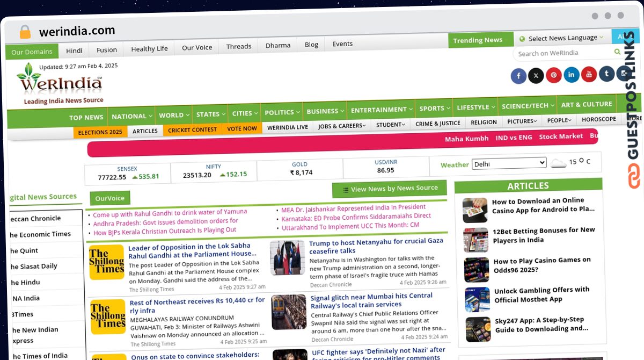
Task: Click the Netanyahu article thumbnail image
Action: pyautogui.click(x=287, y=257)
